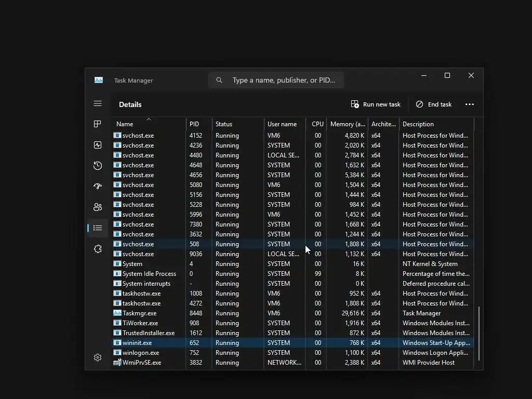Select svchost.exe row with PID 508
532x399 pixels.
[292, 244]
